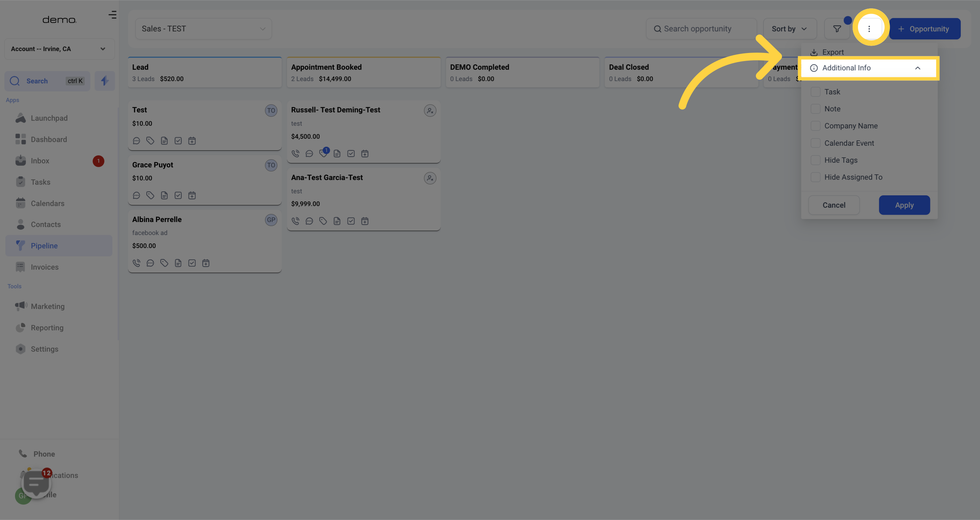The width and height of the screenshot is (980, 520).
Task: Open the Sales - TEST pipeline dropdown
Action: point(203,29)
